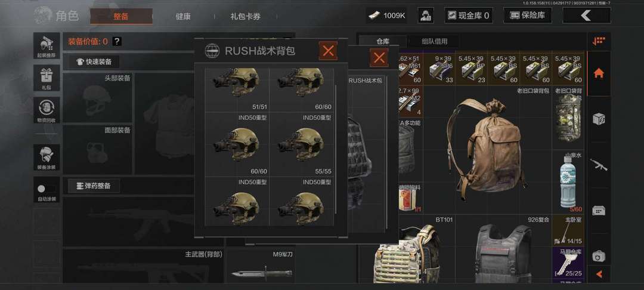Collapse the sidebar with the orange arrow
Image resolution: width=644 pixels, height=290 pixels.
click(599, 274)
